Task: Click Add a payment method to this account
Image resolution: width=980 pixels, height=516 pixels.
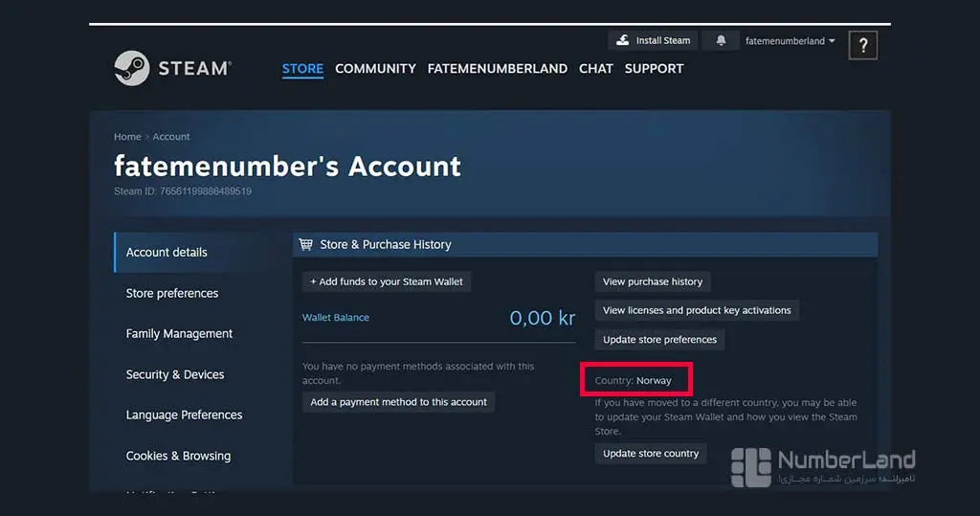Action: tap(398, 401)
